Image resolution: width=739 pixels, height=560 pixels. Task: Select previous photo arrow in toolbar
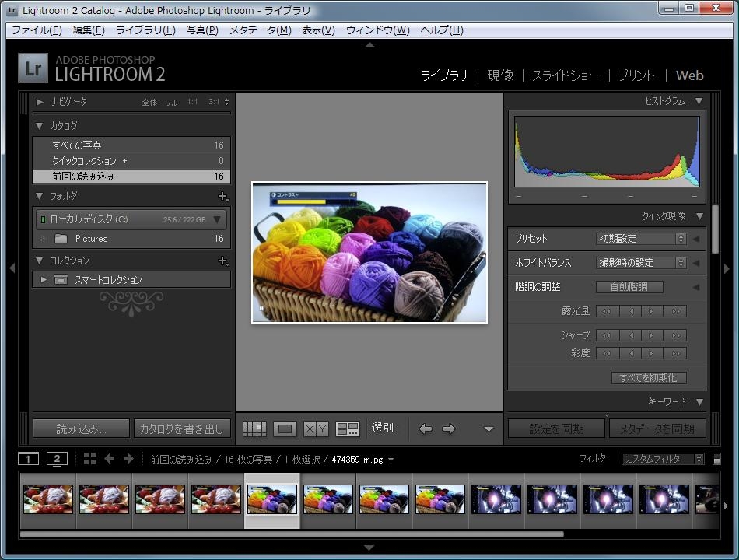[426, 429]
